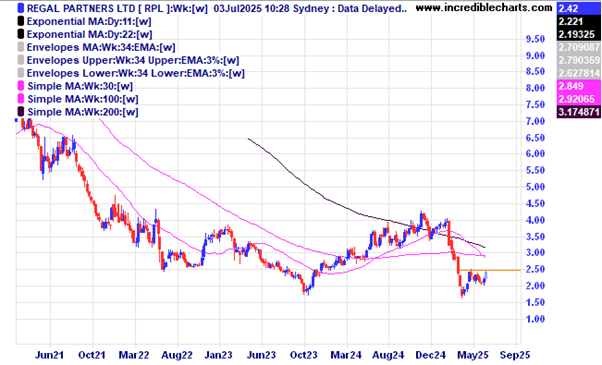Click the magenta Simple MA:Wk:30 swatch
Screen dimensions: 602x365
pos(21,86)
